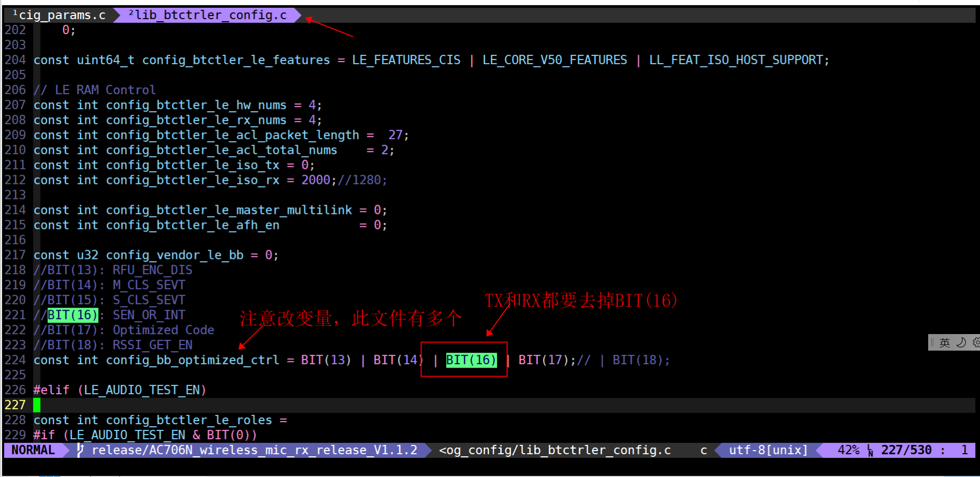The height and width of the screenshot is (477, 980).
Task: Click config_btctler_le_afh_en on line 215
Action: 192,225
